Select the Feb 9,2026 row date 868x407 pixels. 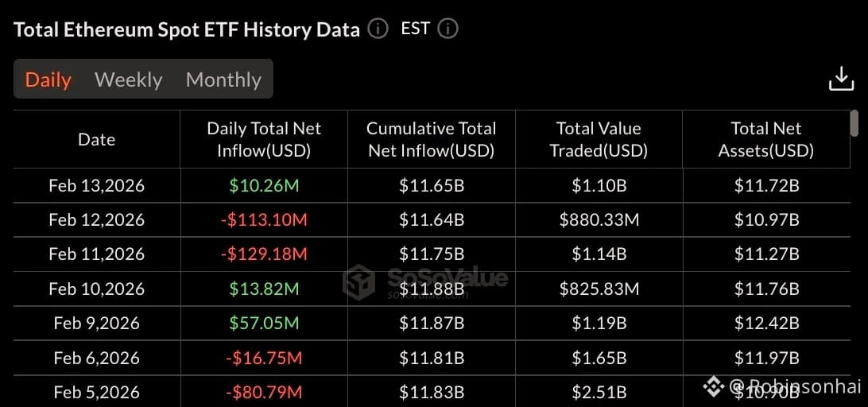pos(97,323)
